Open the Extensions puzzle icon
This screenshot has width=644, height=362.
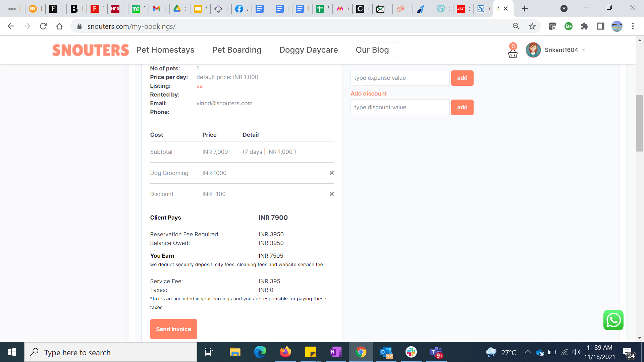585,26
